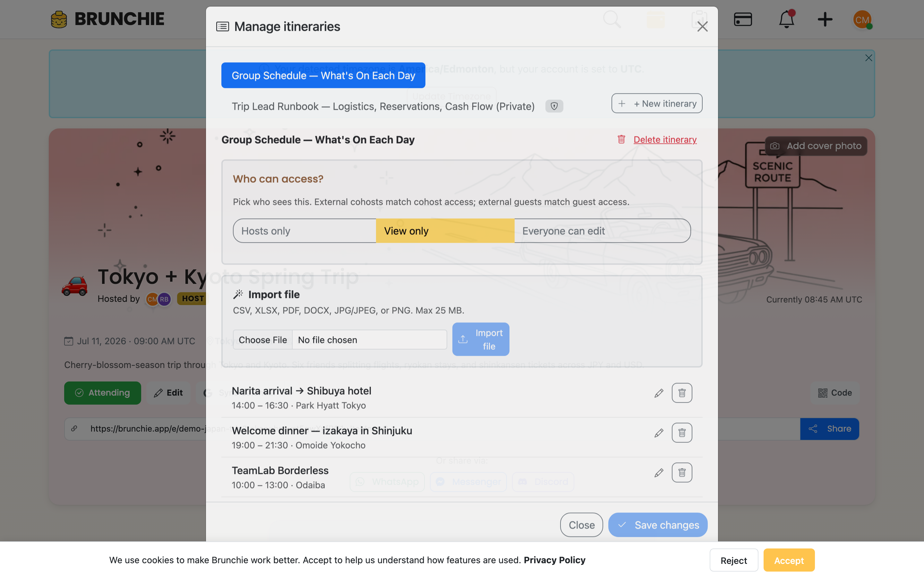This screenshot has width=924, height=578.
Task: Create a new itinerary
Action: click(x=657, y=103)
